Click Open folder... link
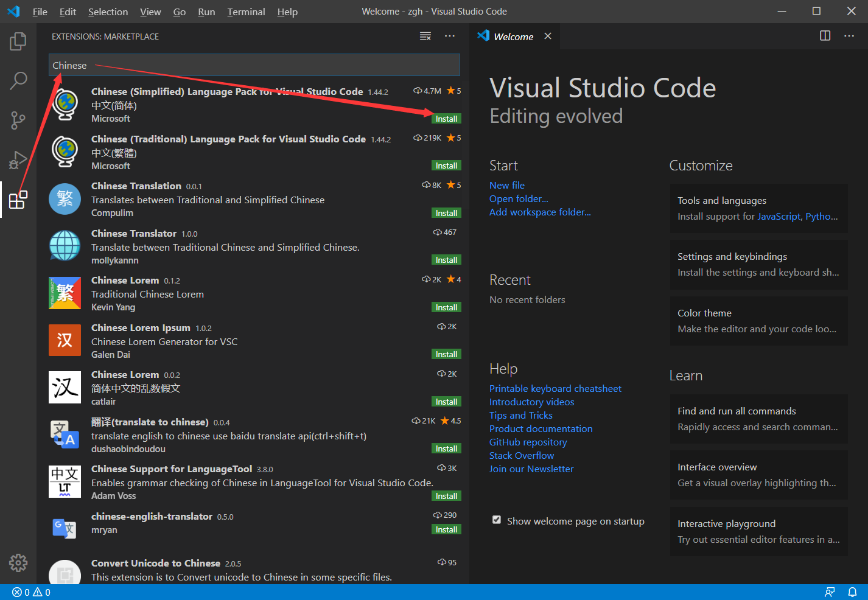868x600 pixels. (519, 198)
